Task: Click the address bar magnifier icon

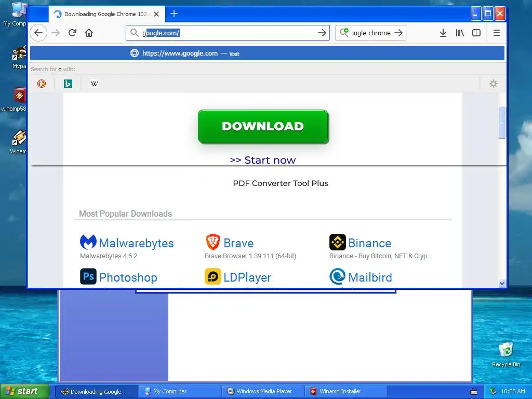Action: [x=135, y=33]
